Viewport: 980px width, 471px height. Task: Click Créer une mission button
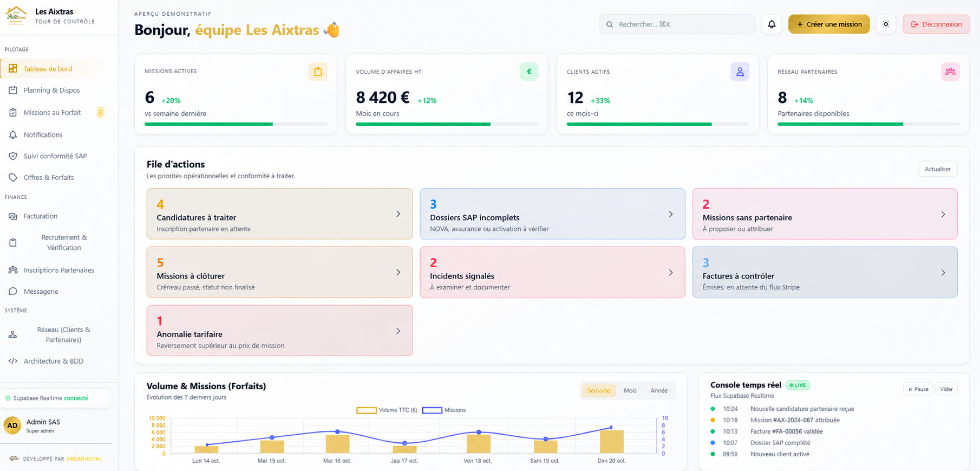pos(829,24)
